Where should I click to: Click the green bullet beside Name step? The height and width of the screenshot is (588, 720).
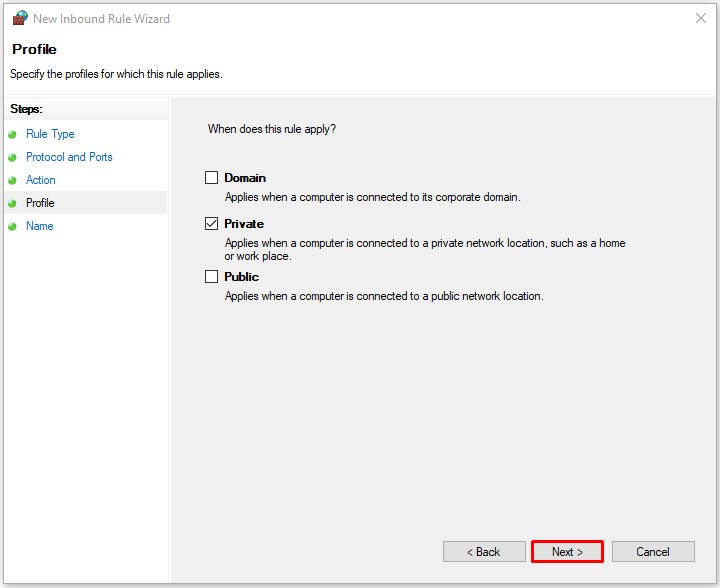12,226
